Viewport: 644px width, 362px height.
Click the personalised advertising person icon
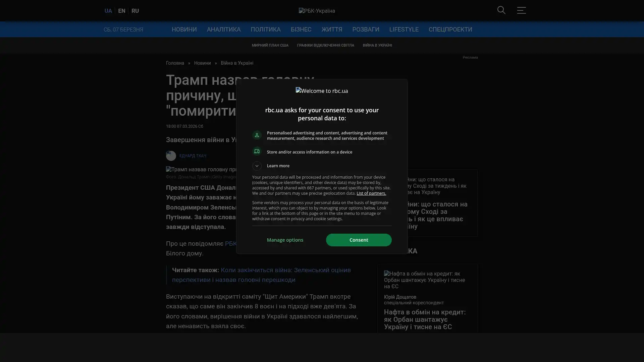point(257,135)
